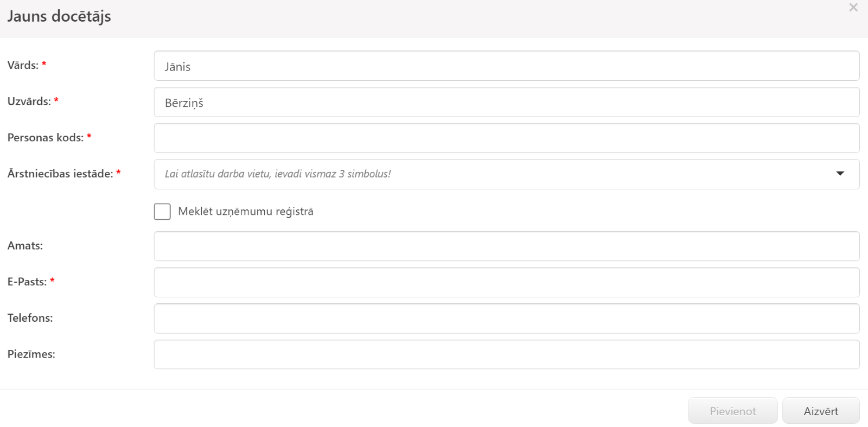Click into the E-Pasts input field
This screenshot has height=427, width=868.
(x=507, y=282)
